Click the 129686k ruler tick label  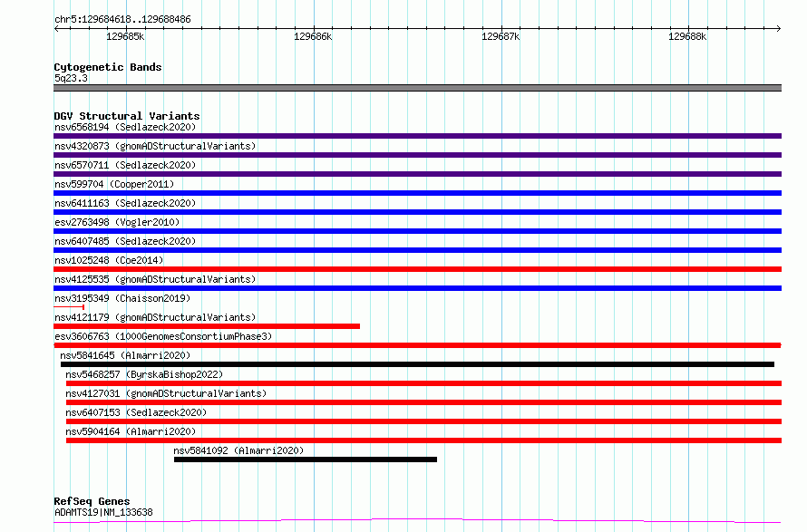pyautogui.click(x=313, y=36)
